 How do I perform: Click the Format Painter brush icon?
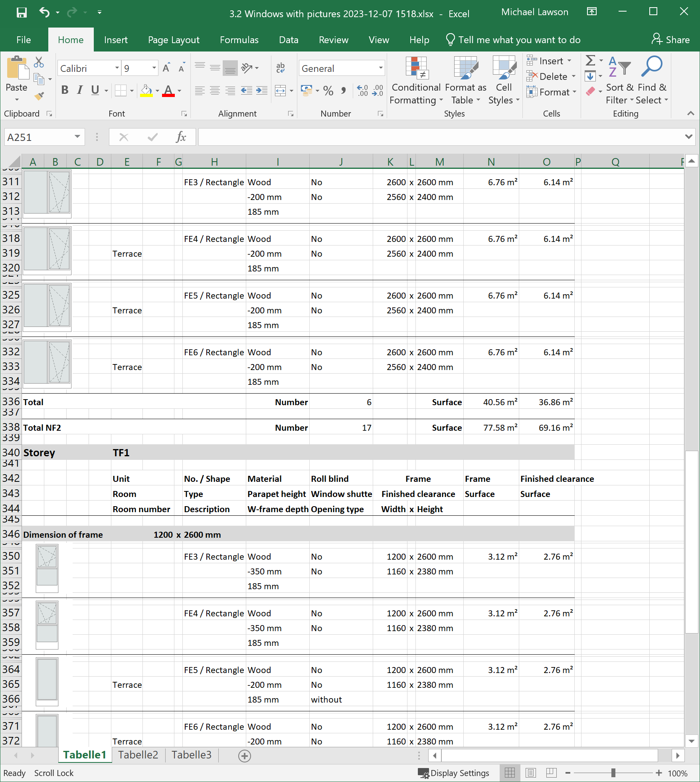[39, 96]
